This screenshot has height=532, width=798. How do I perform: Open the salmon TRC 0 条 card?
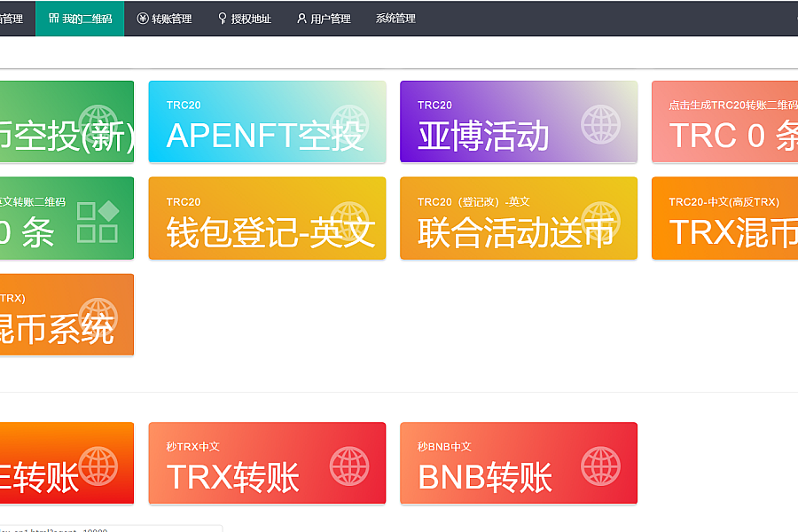[x=724, y=121]
